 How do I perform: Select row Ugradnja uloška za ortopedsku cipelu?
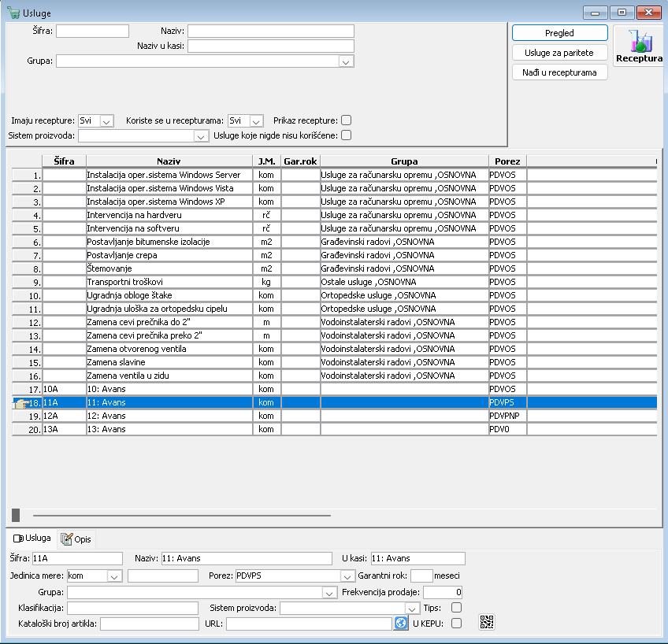[x=335, y=309]
